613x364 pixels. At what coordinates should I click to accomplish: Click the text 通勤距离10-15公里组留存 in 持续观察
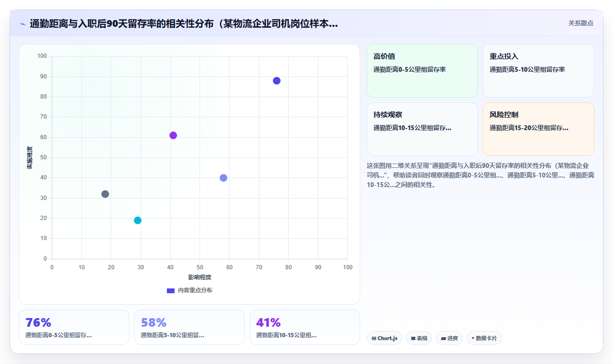pos(412,128)
